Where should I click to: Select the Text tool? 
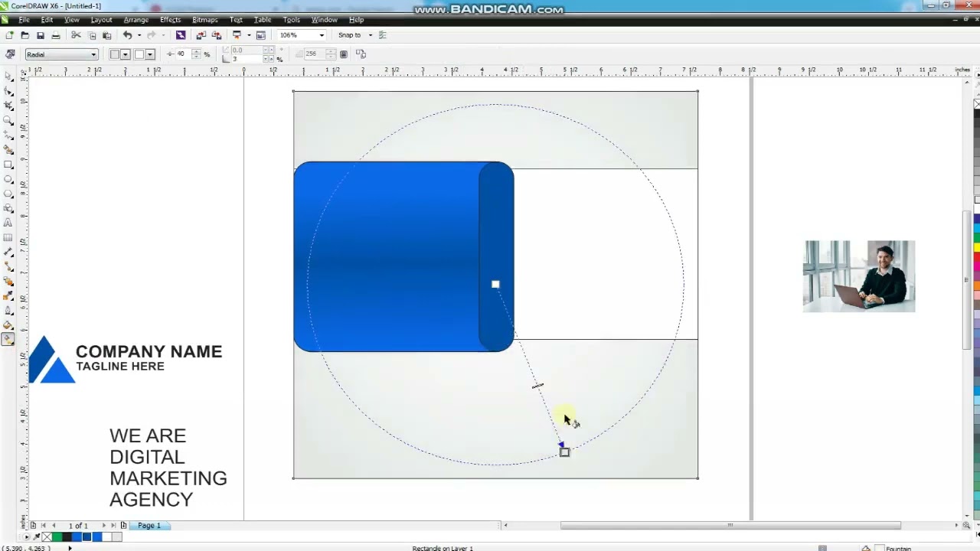tap(8, 222)
